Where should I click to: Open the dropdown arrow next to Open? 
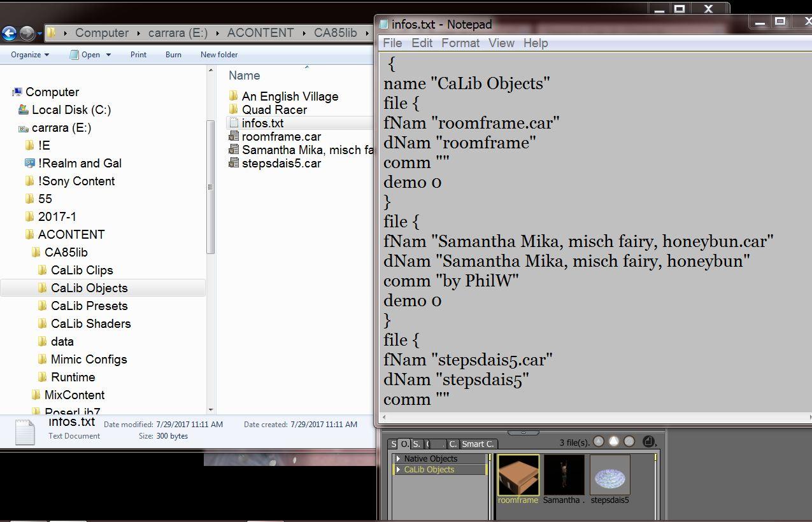tap(108, 55)
